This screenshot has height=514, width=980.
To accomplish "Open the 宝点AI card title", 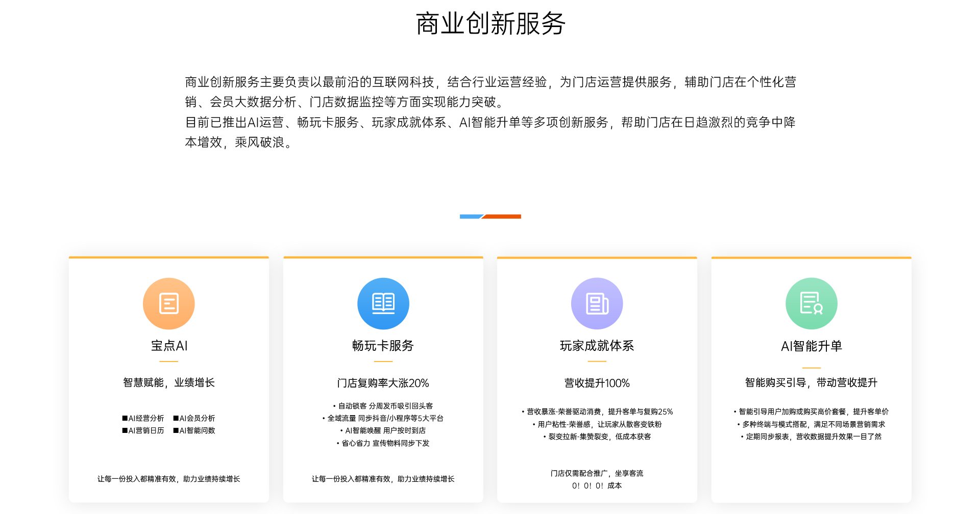I will (169, 346).
